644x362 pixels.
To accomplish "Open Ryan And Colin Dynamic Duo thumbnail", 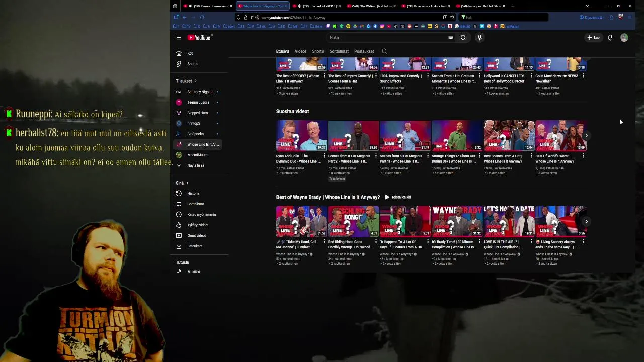I will click(x=301, y=136).
